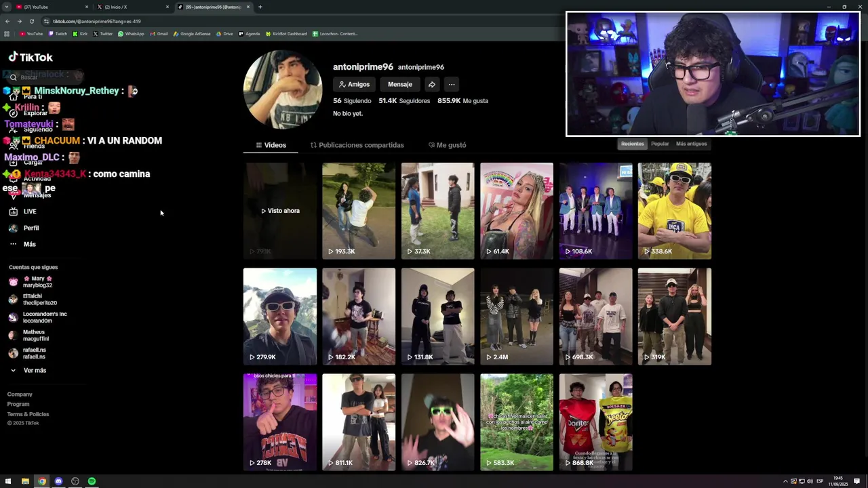The width and height of the screenshot is (868, 488).
Task: Open the video with 338.6K views
Action: coord(675,211)
